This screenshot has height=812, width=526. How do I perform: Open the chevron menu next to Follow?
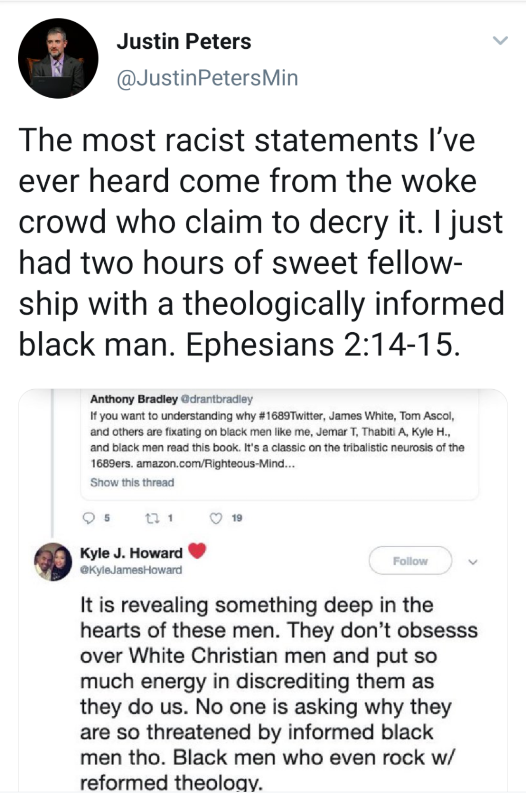(x=472, y=561)
